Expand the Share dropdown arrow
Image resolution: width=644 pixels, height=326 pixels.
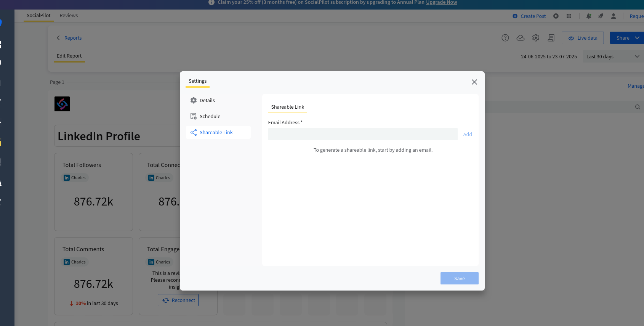[x=637, y=38]
